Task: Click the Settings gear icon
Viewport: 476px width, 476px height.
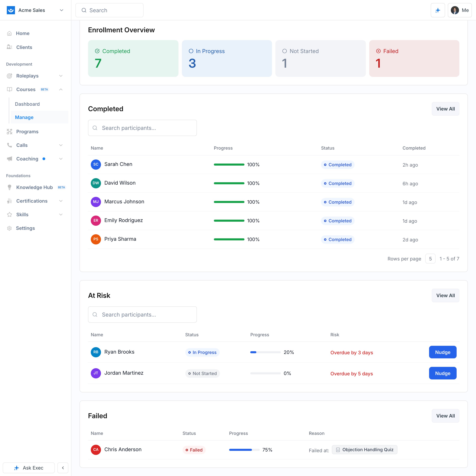Action: tap(9, 228)
